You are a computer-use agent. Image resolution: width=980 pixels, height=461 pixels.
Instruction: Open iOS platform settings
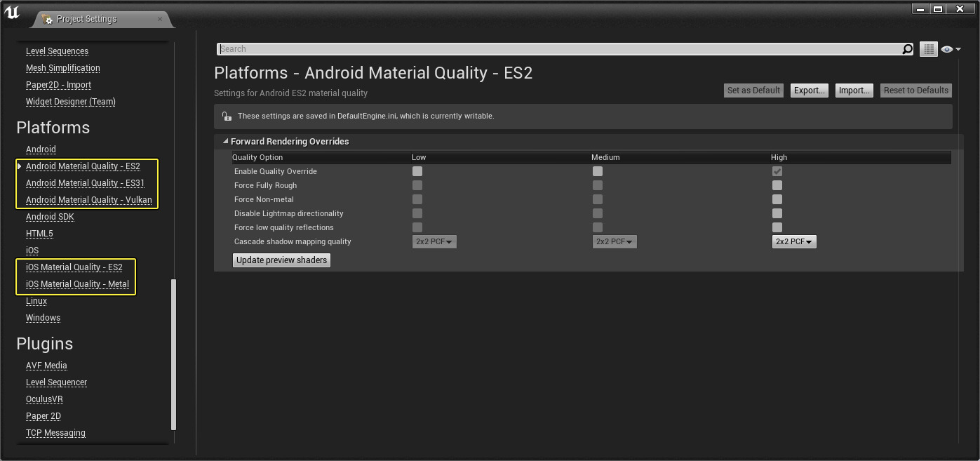coord(32,250)
